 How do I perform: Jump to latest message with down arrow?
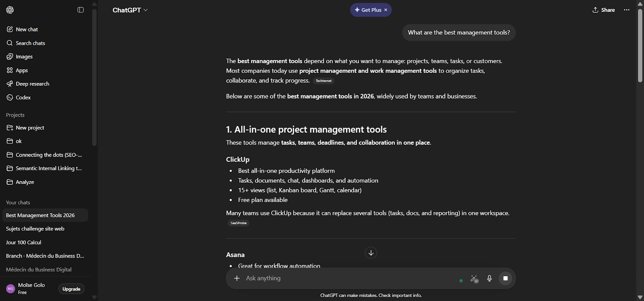370,253
